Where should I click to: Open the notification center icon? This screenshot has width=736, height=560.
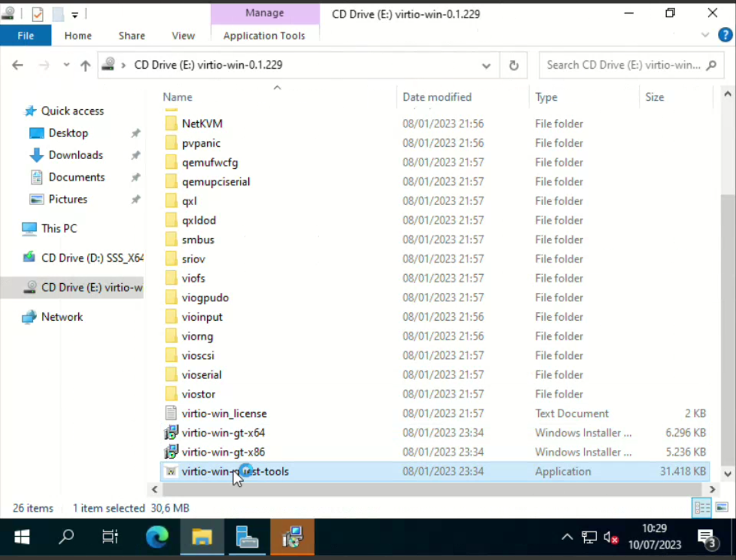tap(706, 537)
